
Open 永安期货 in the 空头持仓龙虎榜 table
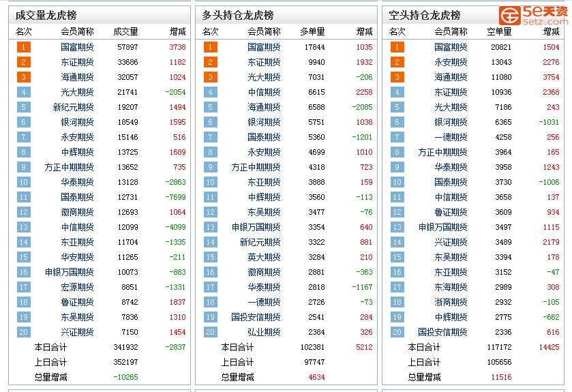(x=451, y=62)
